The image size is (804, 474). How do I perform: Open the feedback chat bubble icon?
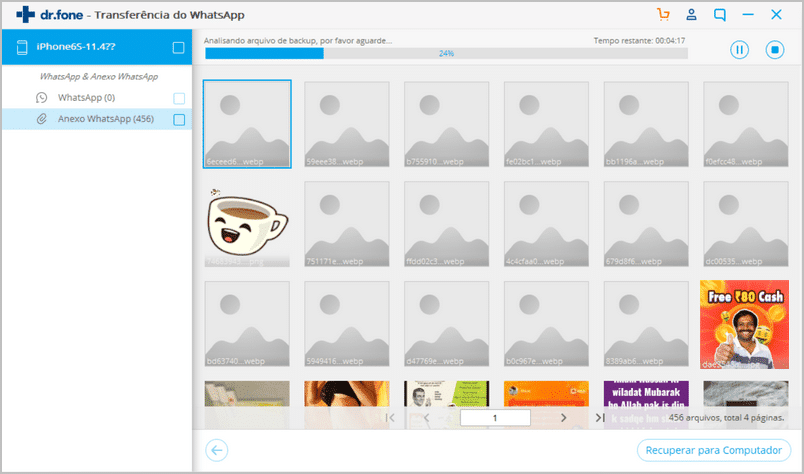pyautogui.click(x=720, y=15)
